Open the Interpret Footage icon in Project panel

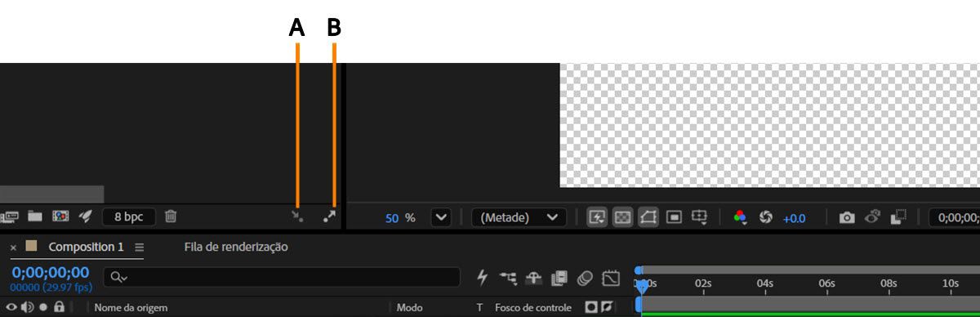click(10, 217)
